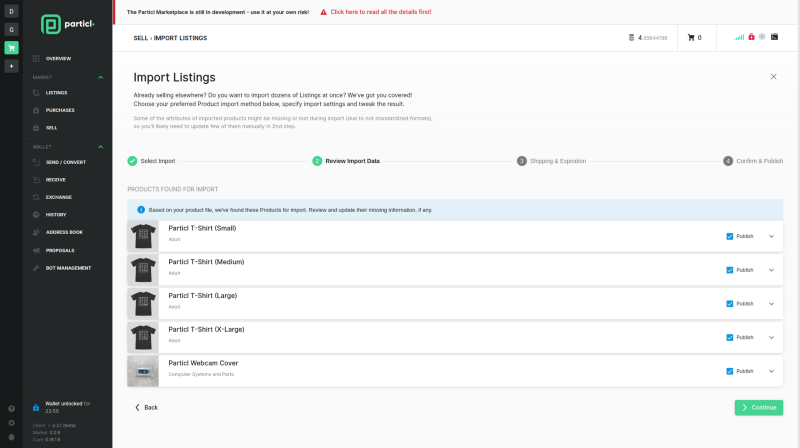Close the Import Listings page with X
This screenshot has height=448, width=800.
click(773, 77)
